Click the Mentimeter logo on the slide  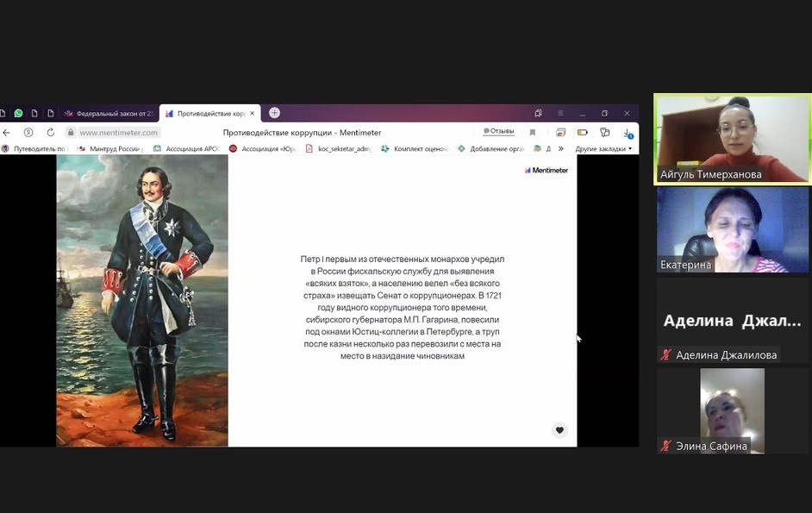pos(547,171)
